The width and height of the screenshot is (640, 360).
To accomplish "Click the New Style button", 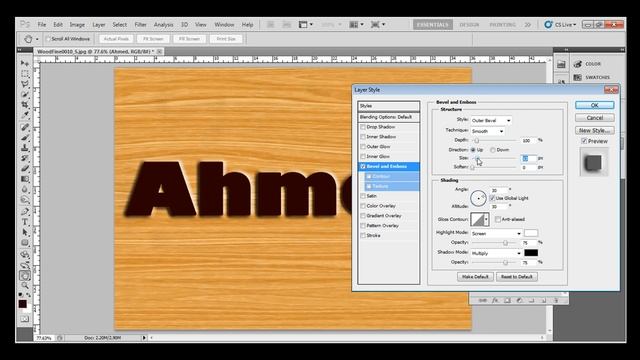I will click(x=594, y=130).
